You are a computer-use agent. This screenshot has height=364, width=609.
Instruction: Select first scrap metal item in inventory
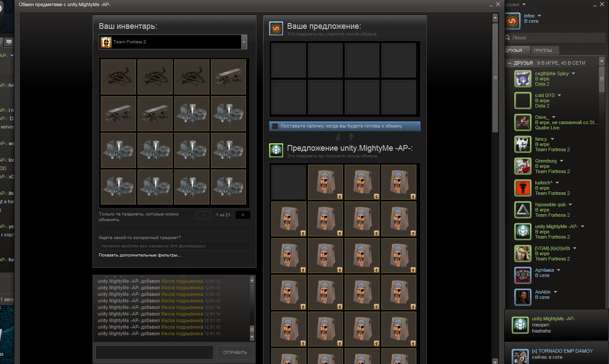(x=118, y=76)
